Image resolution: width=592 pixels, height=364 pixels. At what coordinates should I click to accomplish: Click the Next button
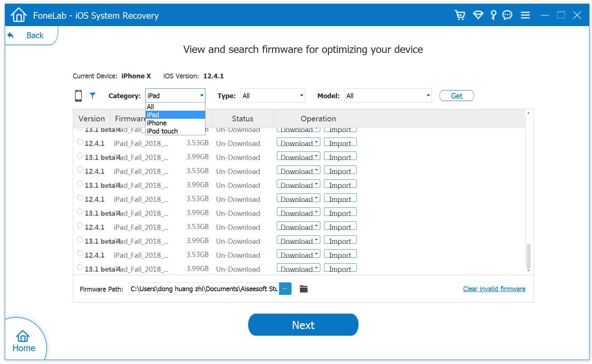pyautogui.click(x=303, y=325)
